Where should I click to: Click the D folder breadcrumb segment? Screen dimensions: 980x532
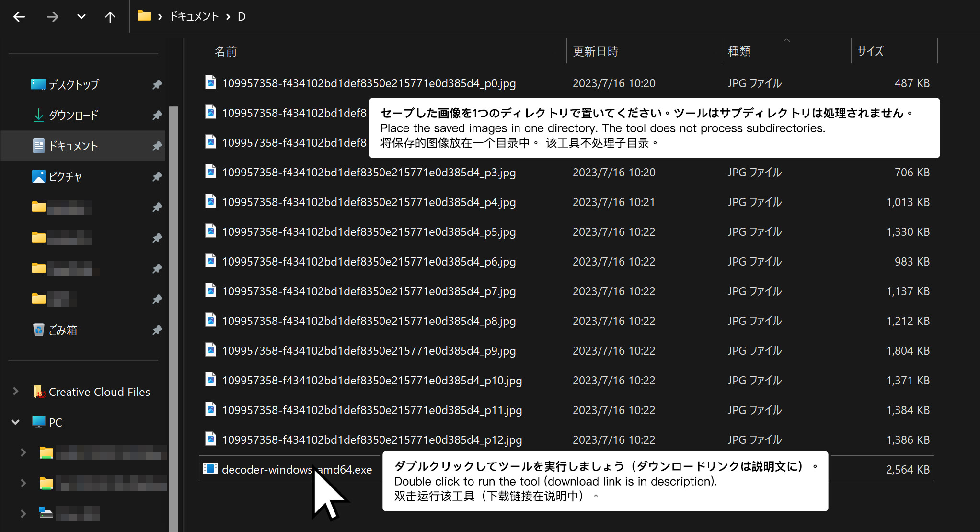click(242, 17)
